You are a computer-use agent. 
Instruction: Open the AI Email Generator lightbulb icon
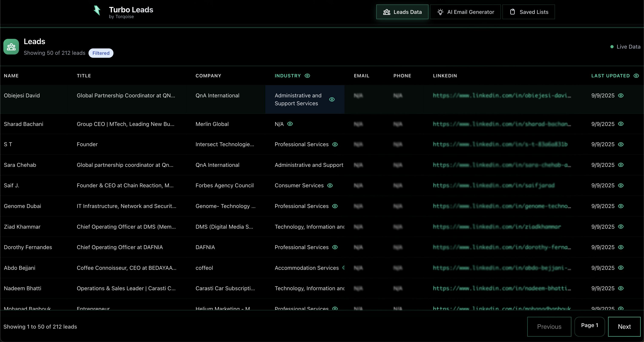(440, 12)
